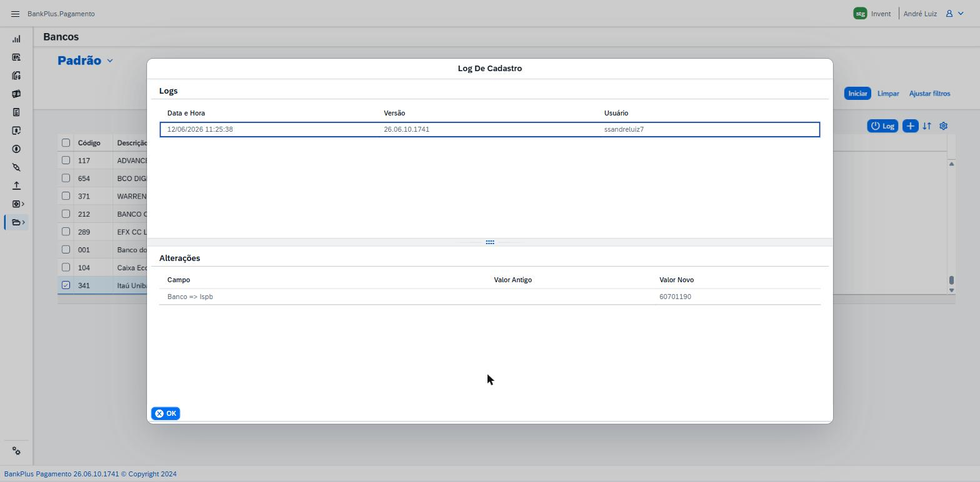Open the hamburger navigation menu

[16, 14]
